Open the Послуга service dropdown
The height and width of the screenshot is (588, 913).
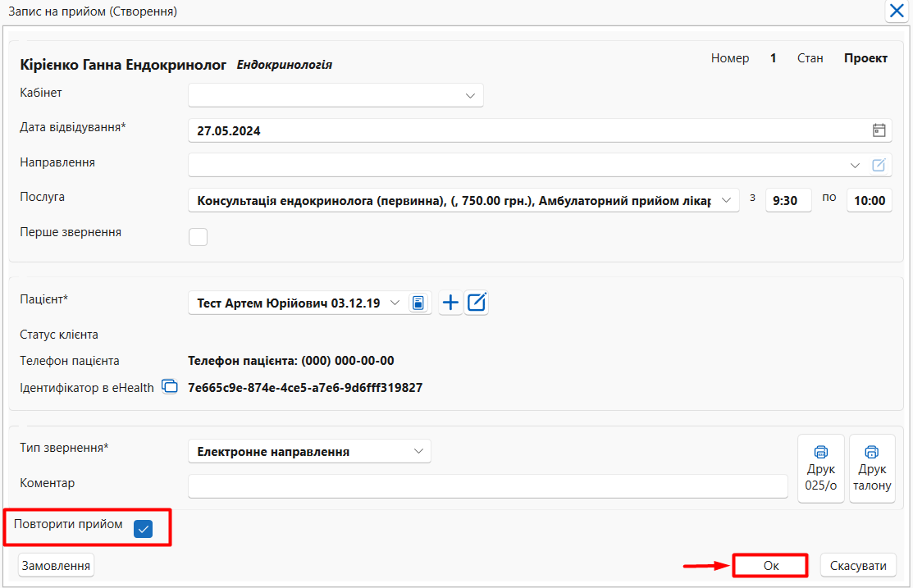727,200
